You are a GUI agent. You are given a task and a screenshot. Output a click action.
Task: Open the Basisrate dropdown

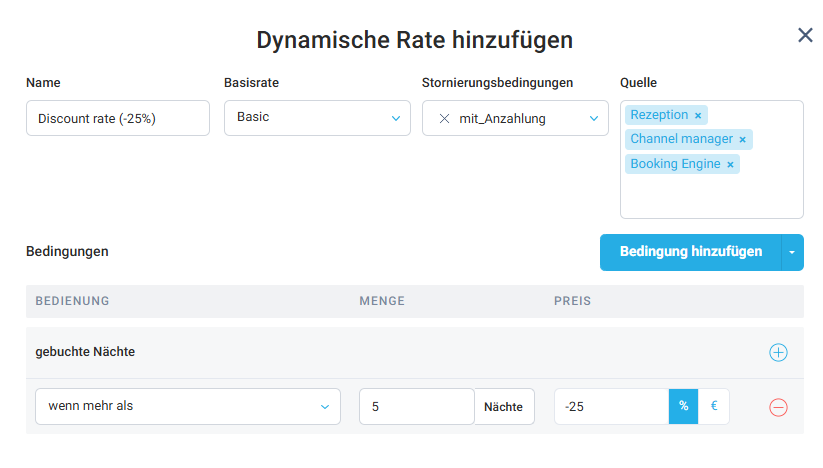[x=316, y=118]
